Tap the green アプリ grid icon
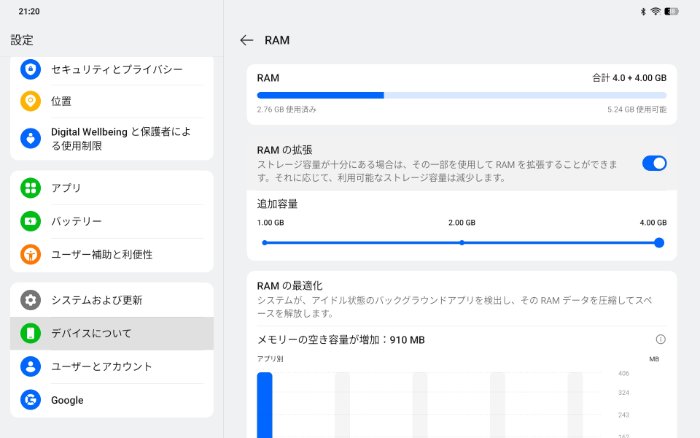 (31, 188)
